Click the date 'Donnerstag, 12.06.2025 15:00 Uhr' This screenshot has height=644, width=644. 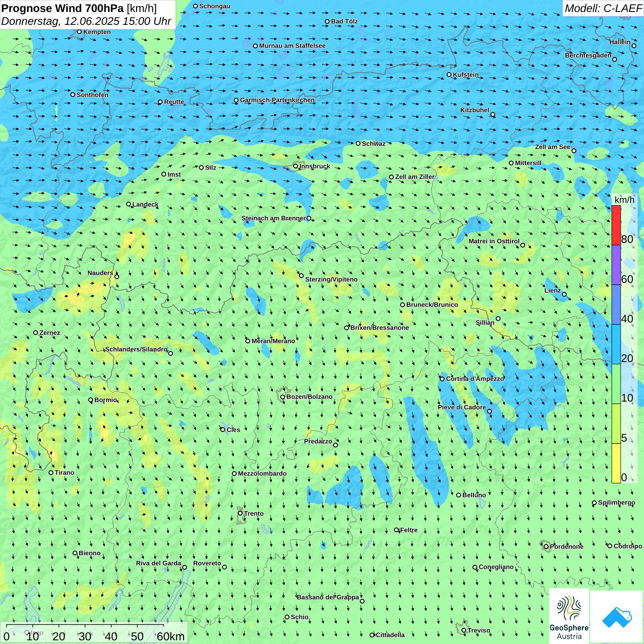[x=86, y=21]
